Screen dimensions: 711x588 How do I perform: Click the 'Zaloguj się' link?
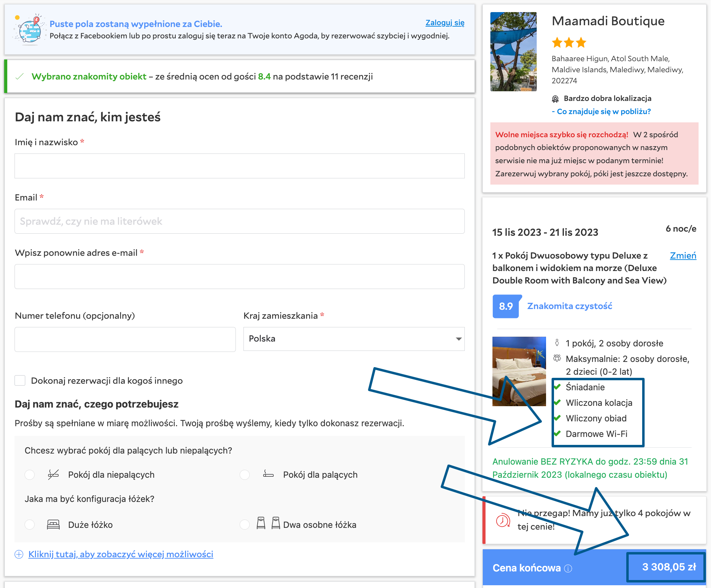click(x=445, y=23)
